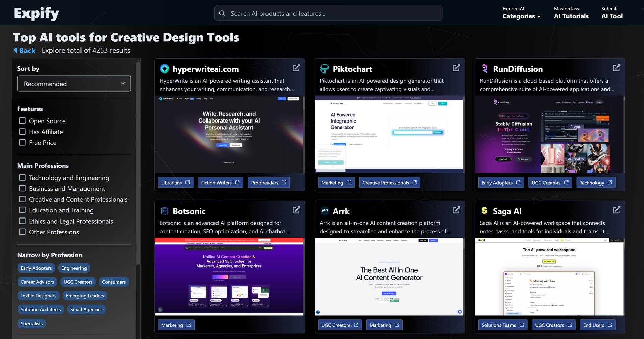Enable the Open Source filter
Screen dimensions: 644x339
tap(22, 120)
